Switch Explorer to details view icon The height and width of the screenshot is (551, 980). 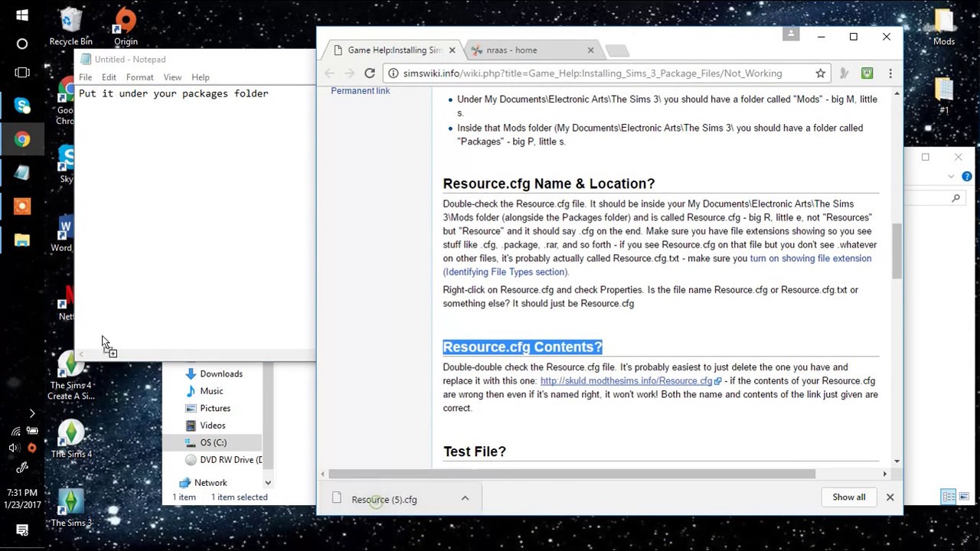tap(949, 497)
